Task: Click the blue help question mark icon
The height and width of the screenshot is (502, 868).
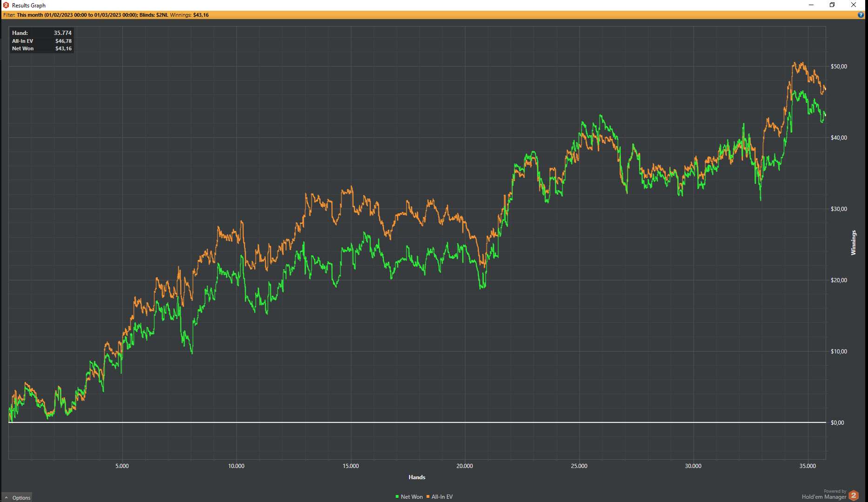Action: click(x=861, y=15)
